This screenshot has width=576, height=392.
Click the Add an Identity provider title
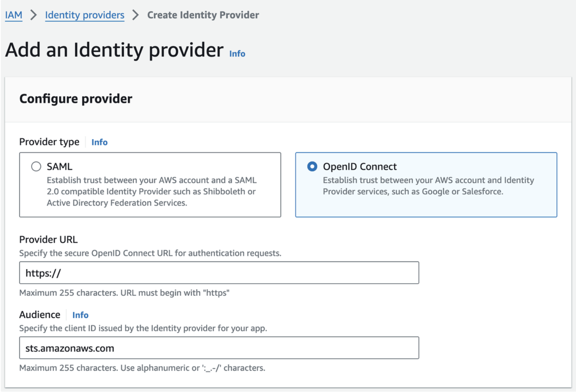click(114, 50)
